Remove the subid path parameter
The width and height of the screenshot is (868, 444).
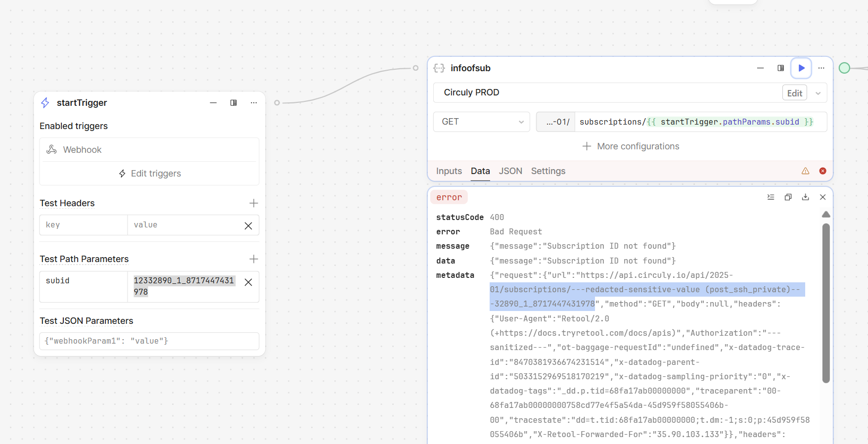248,282
